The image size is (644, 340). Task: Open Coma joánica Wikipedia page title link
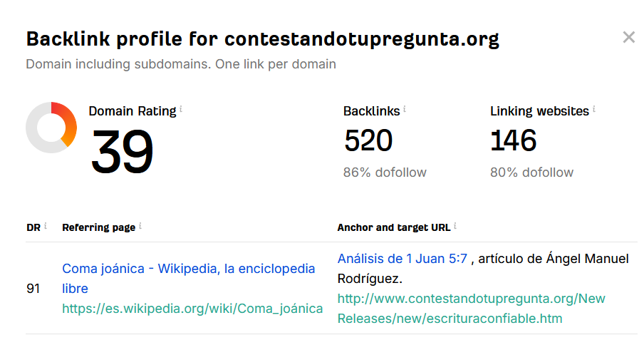pos(189,278)
